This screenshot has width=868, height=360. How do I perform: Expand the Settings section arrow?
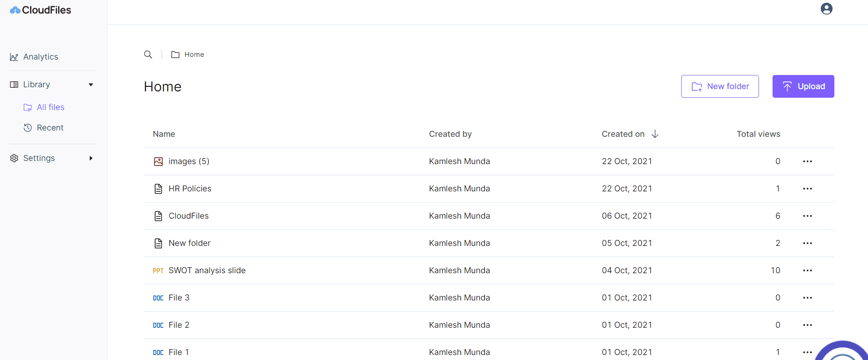(x=91, y=158)
